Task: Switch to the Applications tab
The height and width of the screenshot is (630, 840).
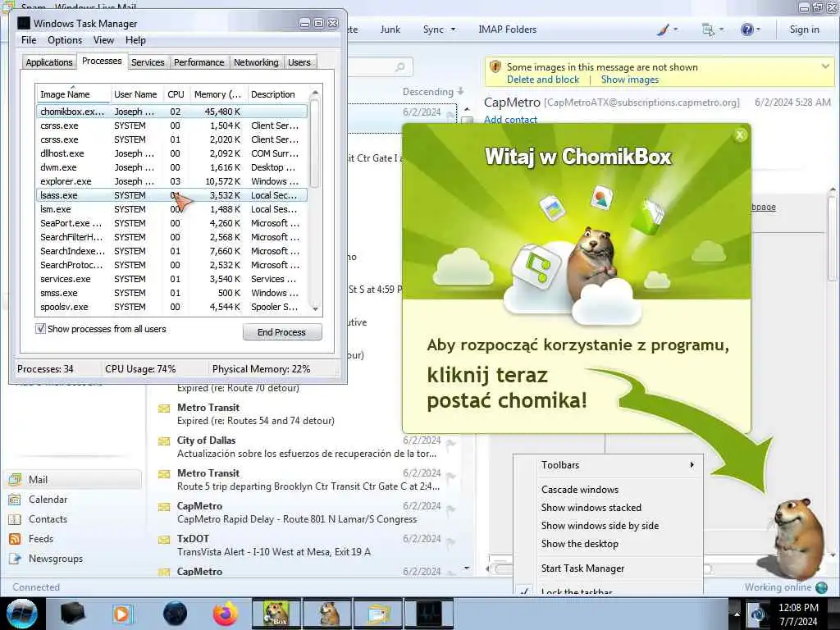Action: click(48, 62)
